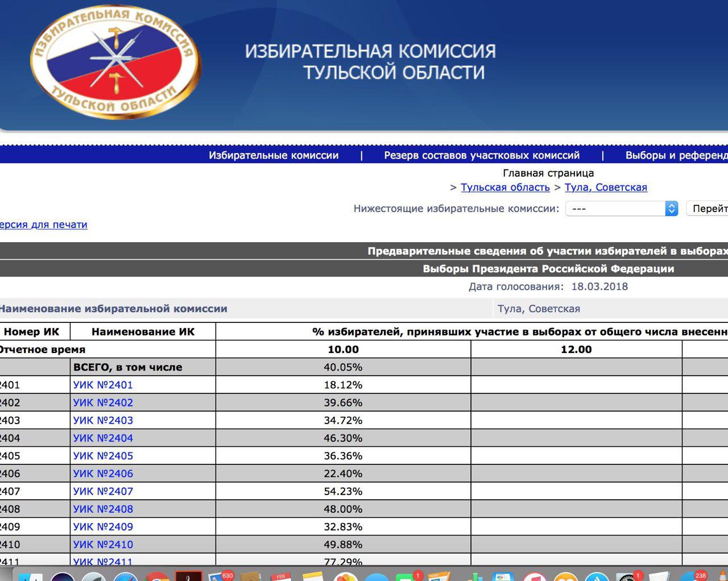Open Messages showing one notification

[405, 576]
